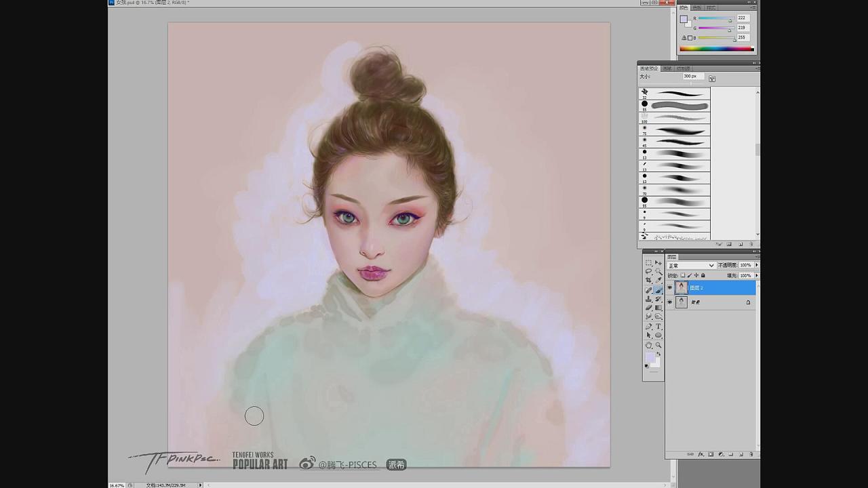The width and height of the screenshot is (868, 488).
Task: Select the Gradient tool
Action: 658,308
